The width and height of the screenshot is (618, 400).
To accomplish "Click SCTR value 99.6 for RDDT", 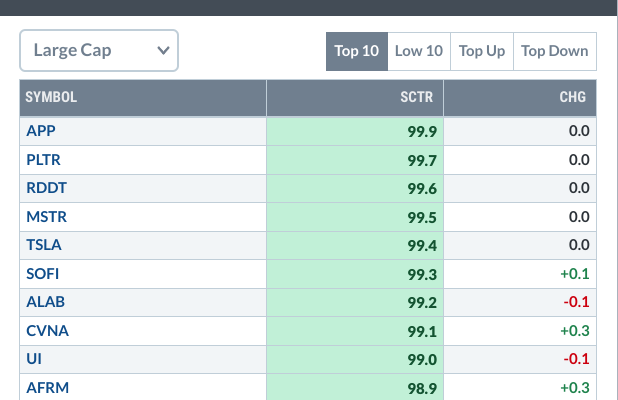I will tap(422, 189).
